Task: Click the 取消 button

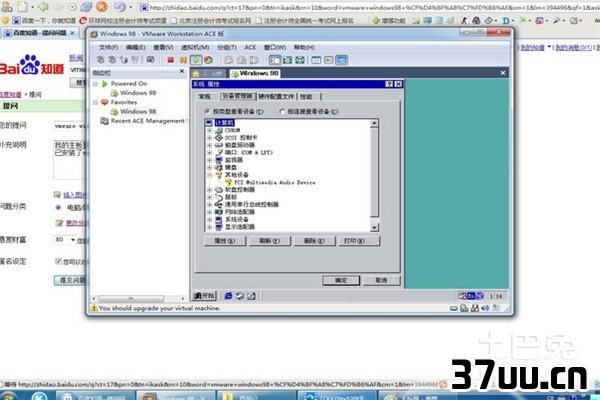Action: pyautogui.click(x=381, y=281)
